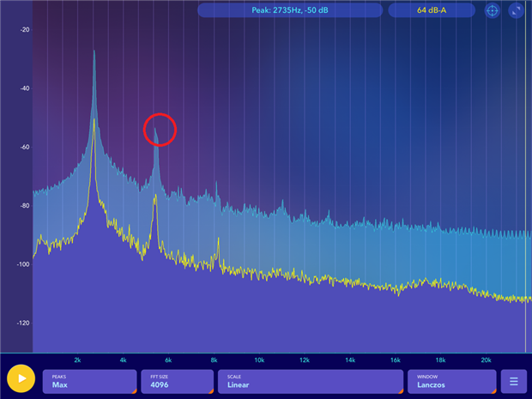The width and height of the screenshot is (532, 399).
Task: Open the hamburger menu button
Action: 514,381
